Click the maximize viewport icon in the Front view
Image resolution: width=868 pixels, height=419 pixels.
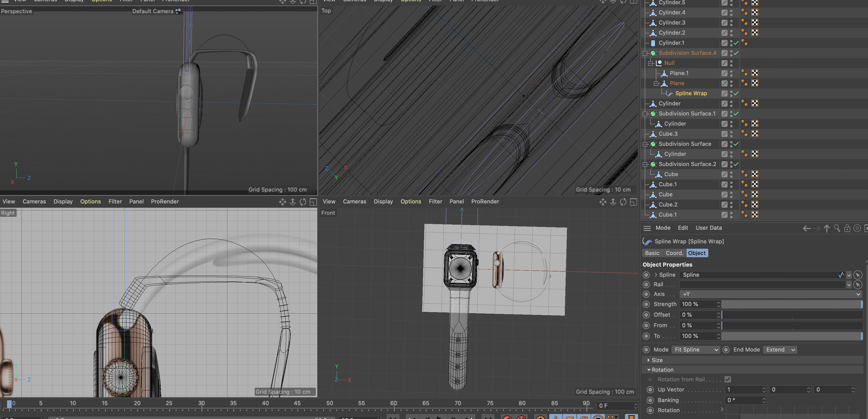point(634,202)
